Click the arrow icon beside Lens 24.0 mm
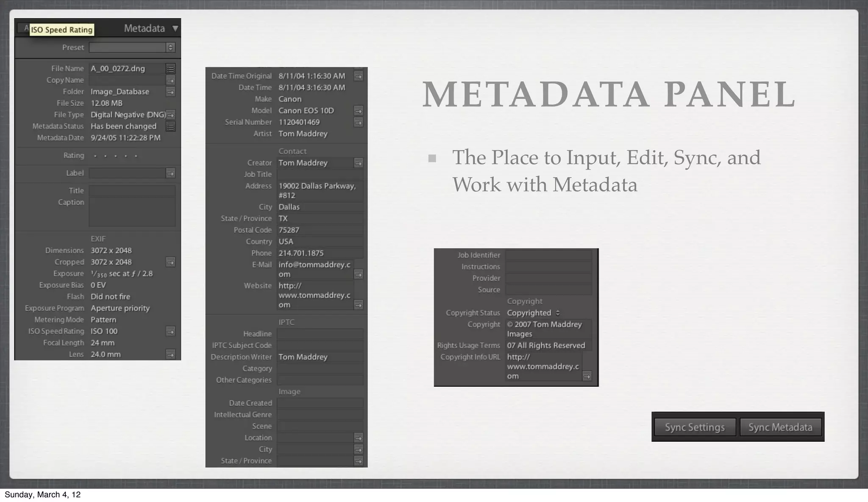Viewport: 868px width, 502px height. (x=170, y=354)
